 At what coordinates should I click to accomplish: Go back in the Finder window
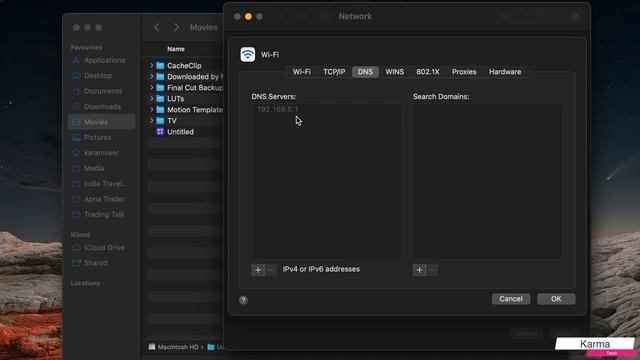pyautogui.click(x=157, y=27)
